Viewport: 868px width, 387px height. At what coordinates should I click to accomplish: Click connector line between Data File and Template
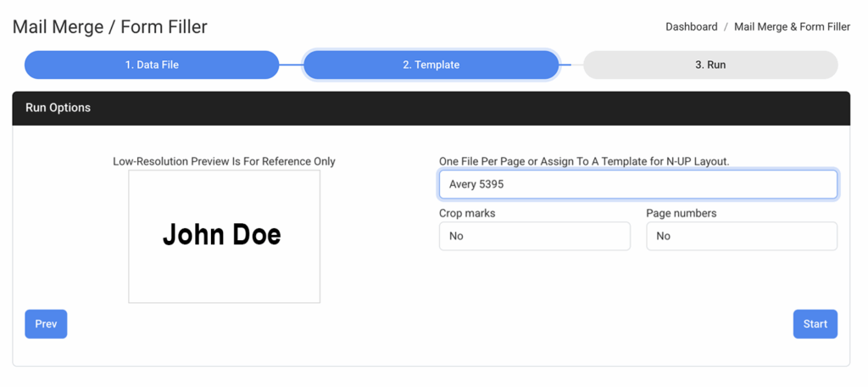point(291,64)
